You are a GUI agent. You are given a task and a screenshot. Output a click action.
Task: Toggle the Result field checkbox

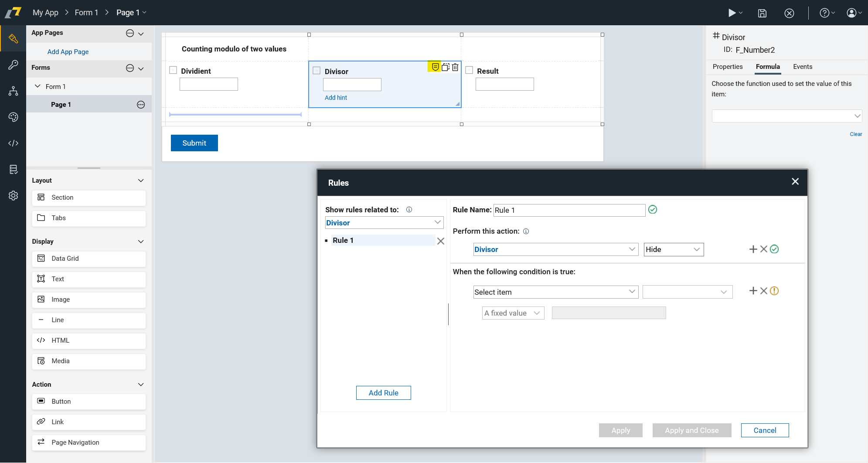pyautogui.click(x=469, y=70)
